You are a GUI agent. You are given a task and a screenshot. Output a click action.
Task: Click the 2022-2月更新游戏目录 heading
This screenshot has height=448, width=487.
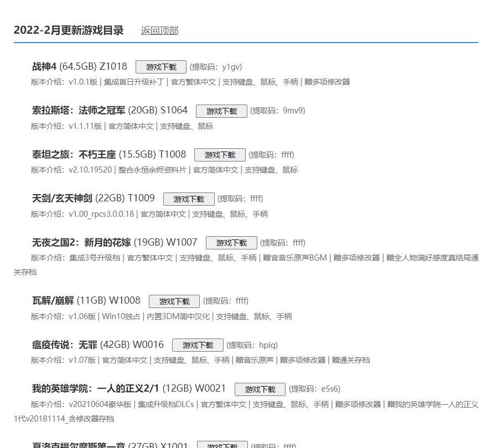[69, 30]
